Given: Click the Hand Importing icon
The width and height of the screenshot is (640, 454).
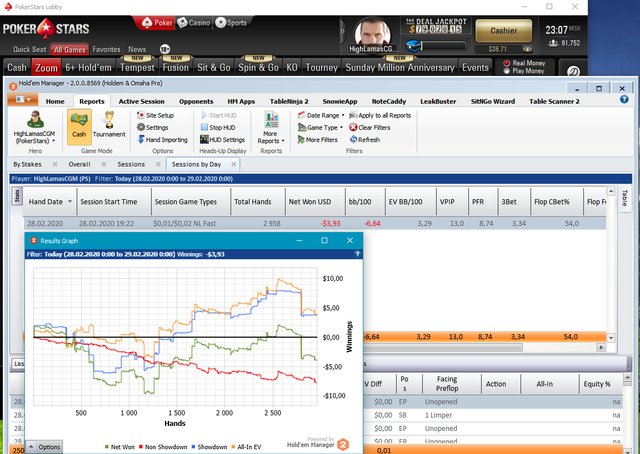Looking at the screenshot, I should pos(141,140).
